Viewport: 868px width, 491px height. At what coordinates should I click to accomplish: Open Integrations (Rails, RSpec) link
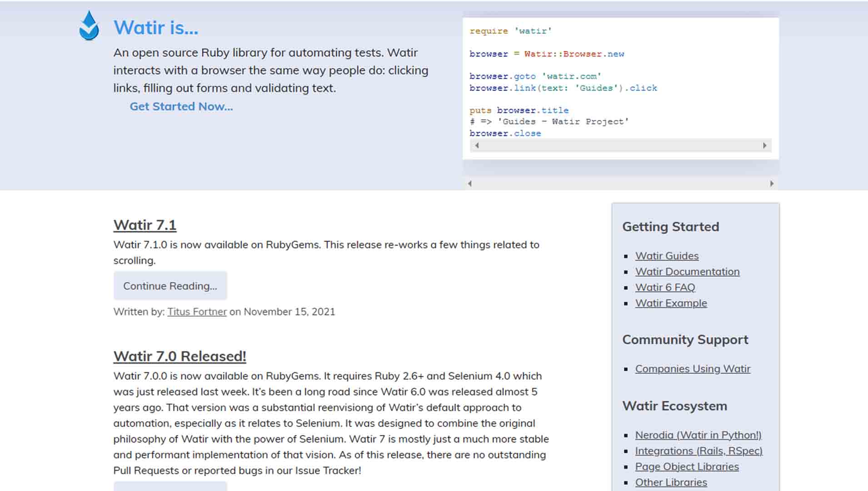[x=698, y=451]
